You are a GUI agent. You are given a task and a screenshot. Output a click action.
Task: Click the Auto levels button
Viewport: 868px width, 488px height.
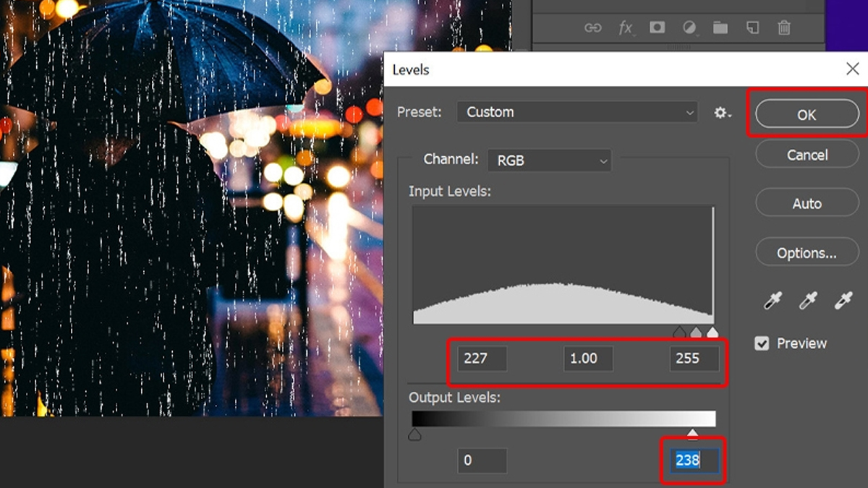click(x=807, y=204)
